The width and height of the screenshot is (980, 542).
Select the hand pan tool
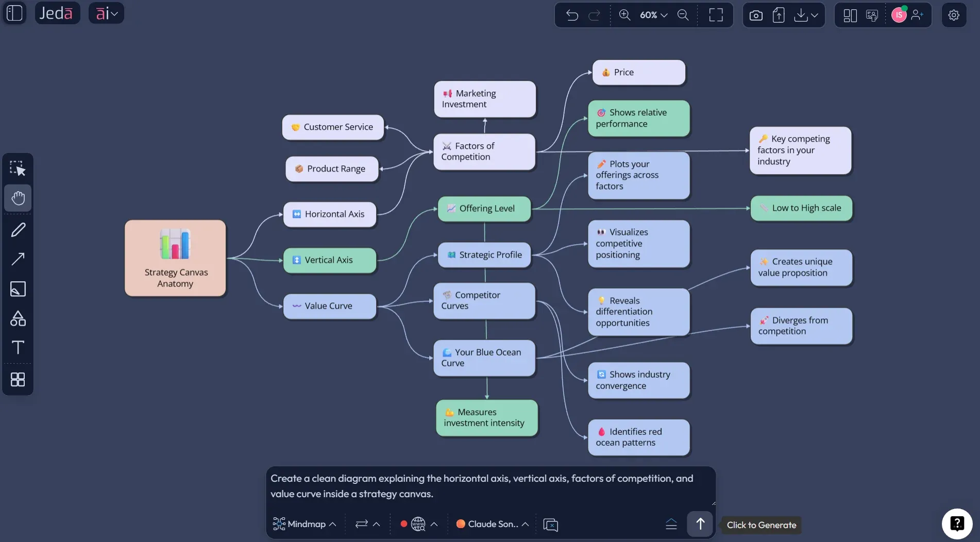click(x=19, y=198)
